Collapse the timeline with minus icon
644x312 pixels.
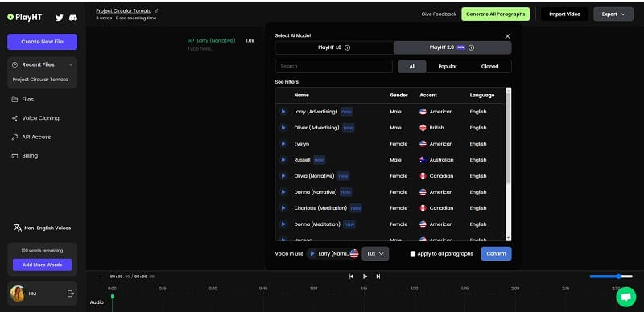[99, 277]
